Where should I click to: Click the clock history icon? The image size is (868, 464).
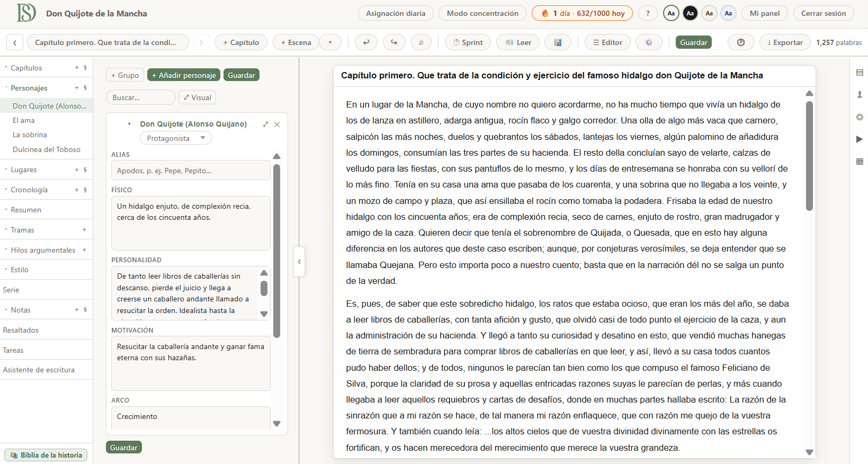click(741, 42)
